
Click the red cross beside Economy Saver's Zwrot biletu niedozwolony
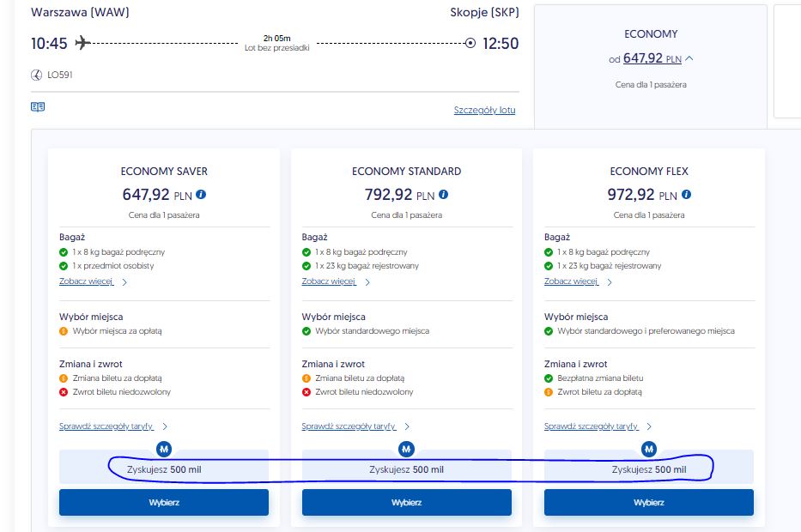pyautogui.click(x=64, y=392)
